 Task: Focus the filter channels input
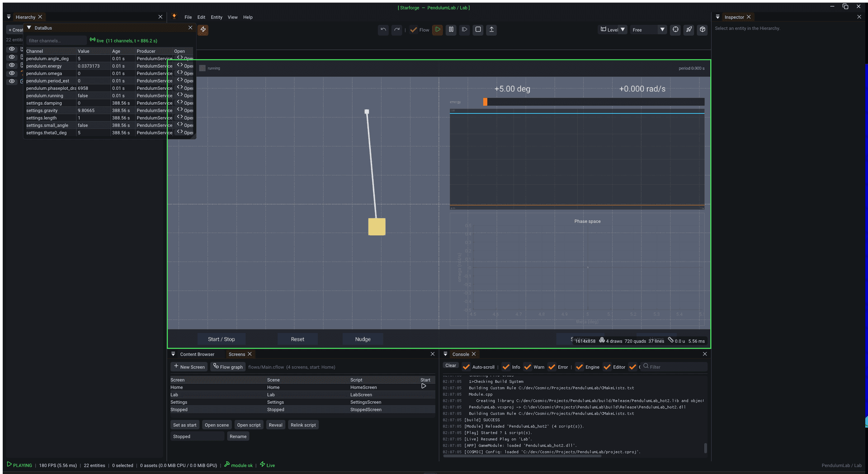point(56,41)
